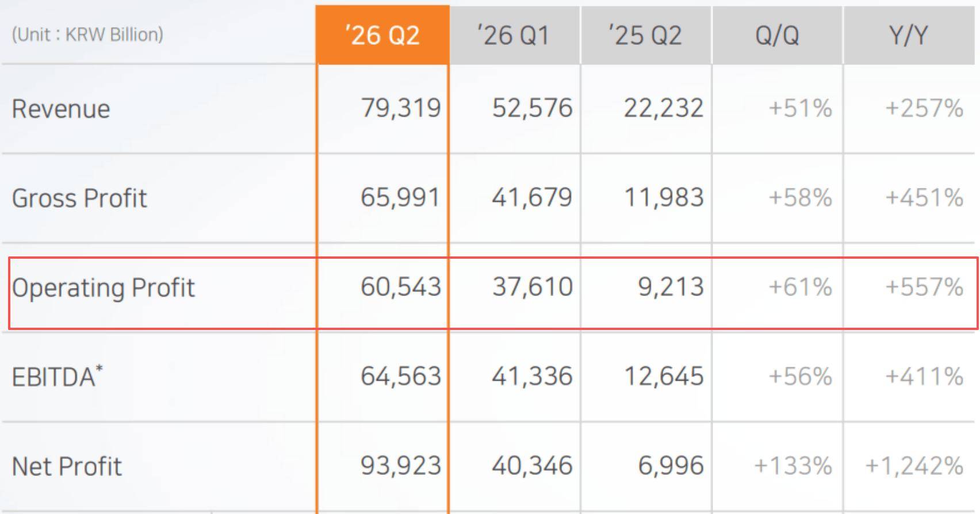Image resolution: width=980 pixels, height=514 pixels.
Task: Click the +557% Operating Profit Y/Y cell
Action: (924, 287)
